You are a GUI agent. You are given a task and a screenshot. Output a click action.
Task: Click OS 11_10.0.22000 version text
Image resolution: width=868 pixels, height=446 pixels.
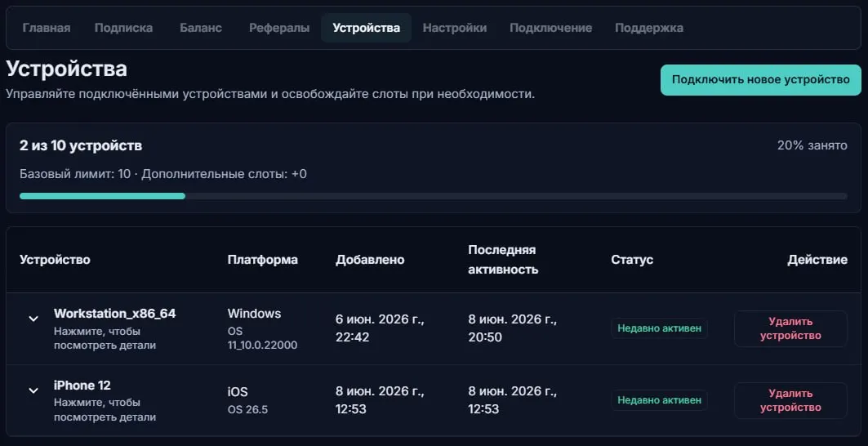(x=262, y=338)
